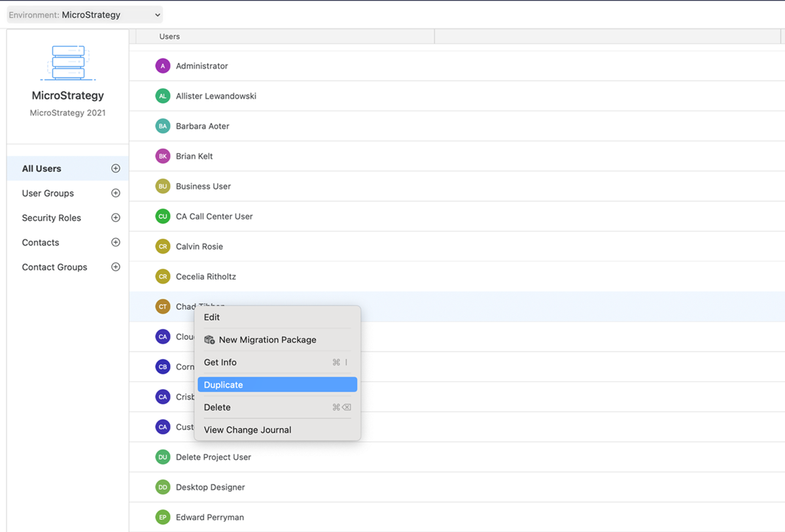Select the Edward Perryman user entry
The height and width of the screenshot is (532, 785).
click(x=210, y=518)
